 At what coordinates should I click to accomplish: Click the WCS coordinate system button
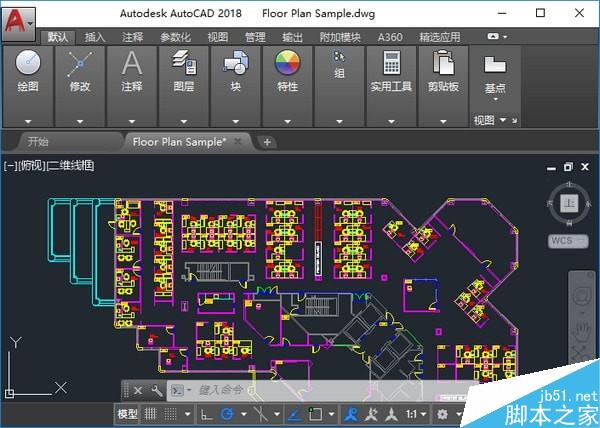568,241
